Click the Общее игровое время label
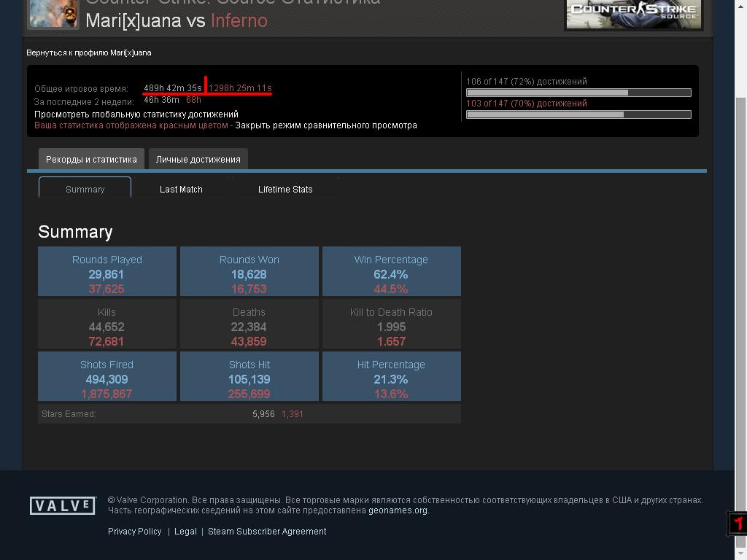 [81, 88]
